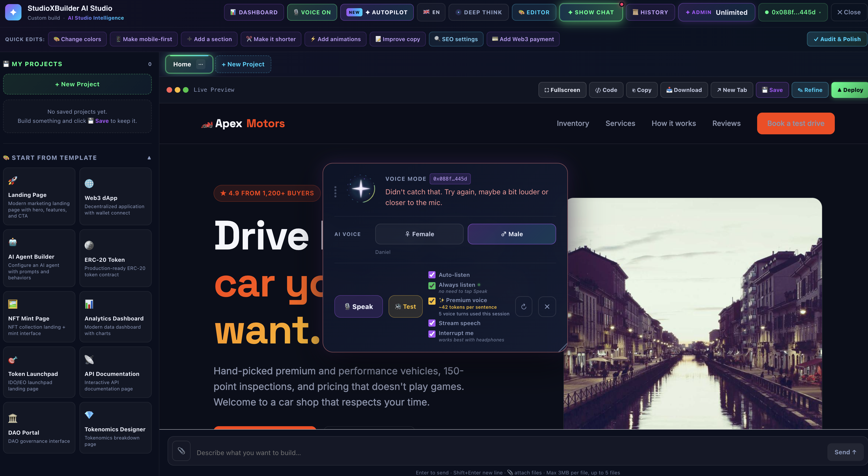Image resolution: width=868 pixels, height=476 pixels.
Task: View source with the Code button
Action: 606,90
